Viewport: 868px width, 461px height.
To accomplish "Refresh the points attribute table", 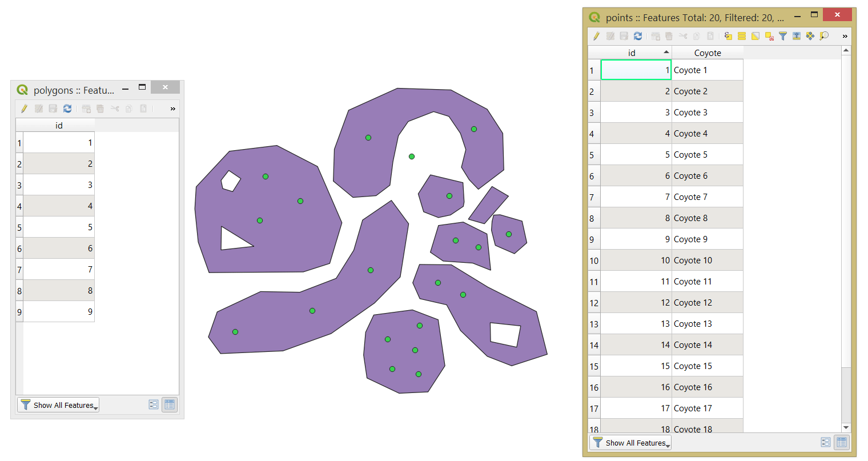I will click(638, 36).
